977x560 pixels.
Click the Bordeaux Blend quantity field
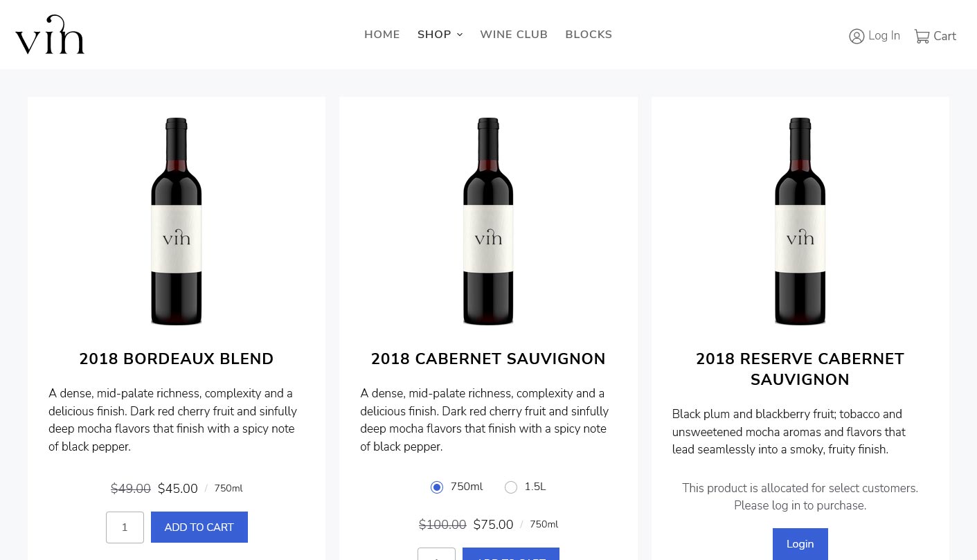click(125, 527)
